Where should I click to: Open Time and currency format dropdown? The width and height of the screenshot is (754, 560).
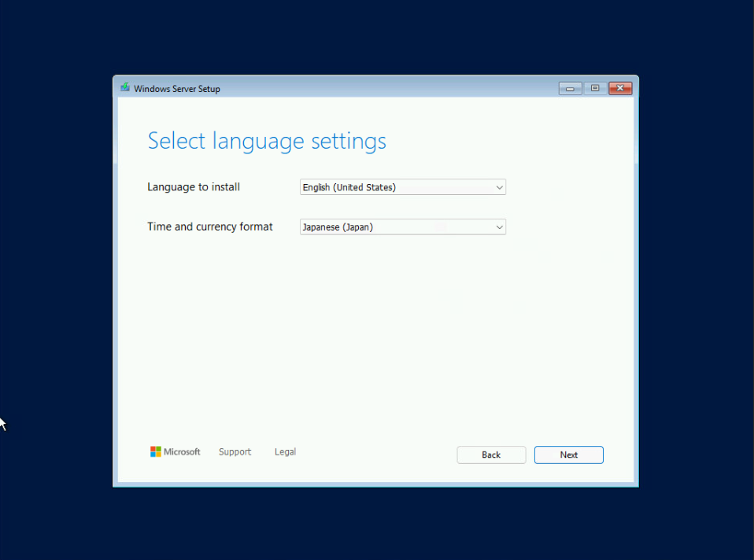402,227
